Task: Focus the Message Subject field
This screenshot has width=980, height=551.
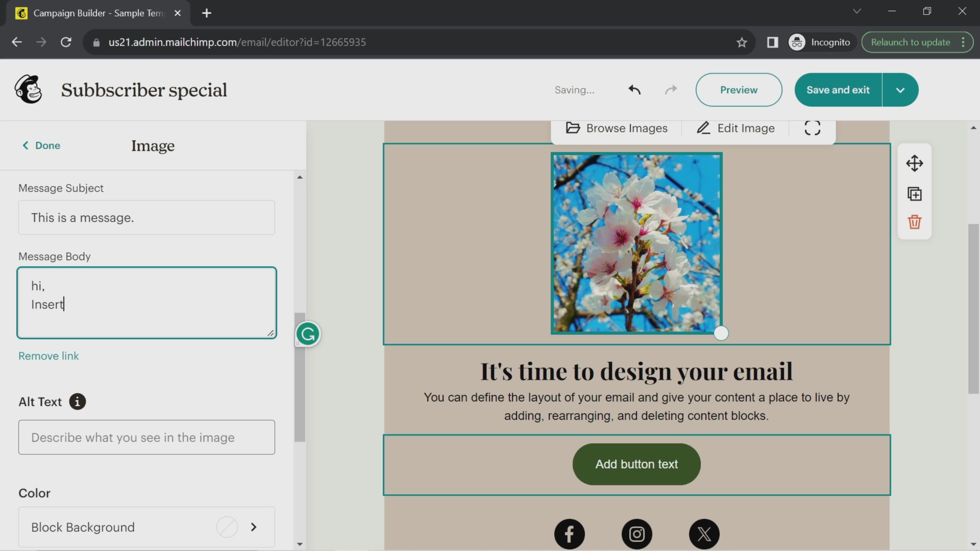Action: (x=146, y=218)
